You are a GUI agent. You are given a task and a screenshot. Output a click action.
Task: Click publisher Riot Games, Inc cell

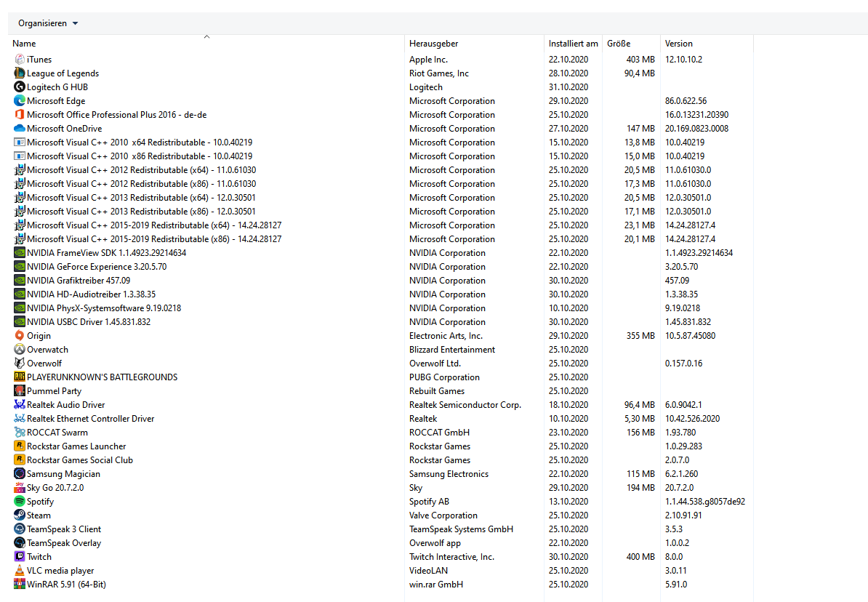(x=439, y=73)
